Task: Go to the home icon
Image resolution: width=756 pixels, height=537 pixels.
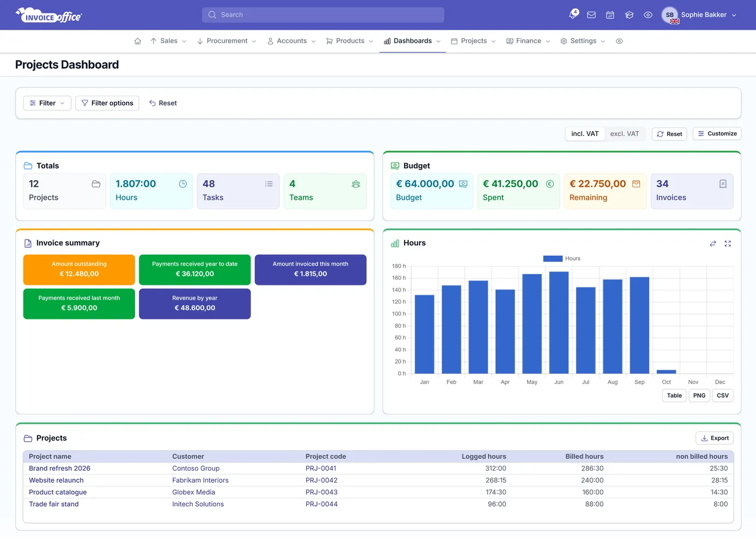Action: click(138, 41)
